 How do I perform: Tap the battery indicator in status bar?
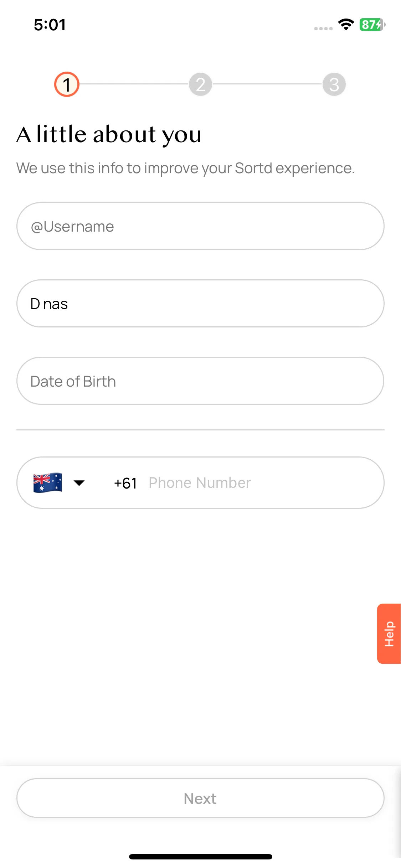(372, 25)
